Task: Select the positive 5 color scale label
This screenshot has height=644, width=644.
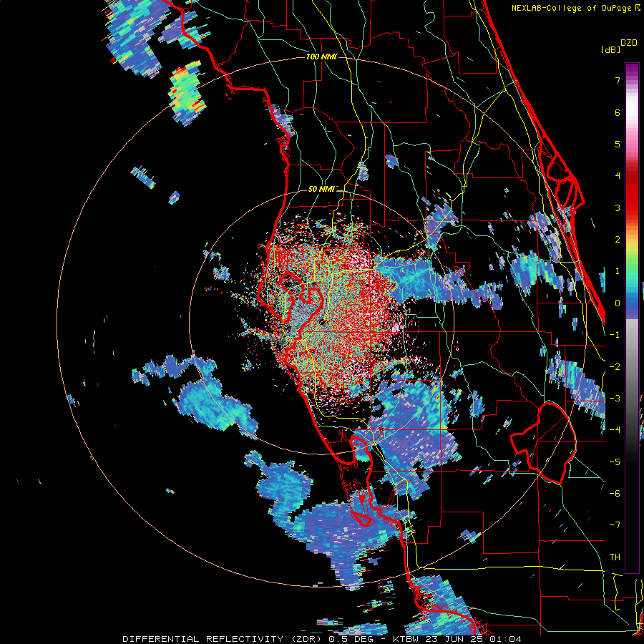Action: click(618, 144)
